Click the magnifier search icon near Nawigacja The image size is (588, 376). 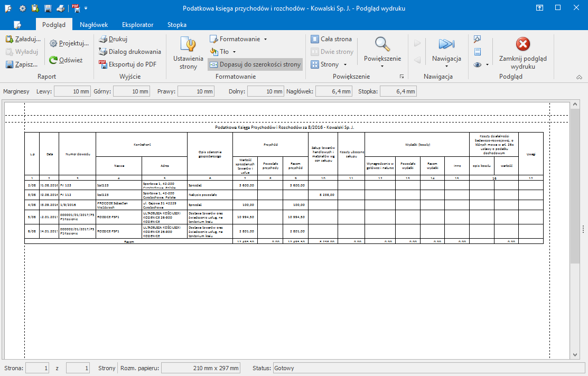[x=477, y=39]
